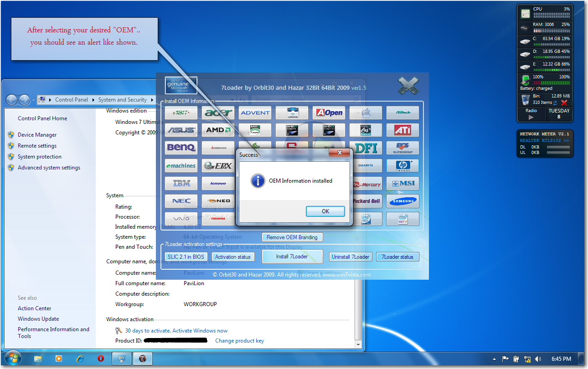Show hidden system tray icons
Screen dimensions: 588x369
(x=495, y=359)
